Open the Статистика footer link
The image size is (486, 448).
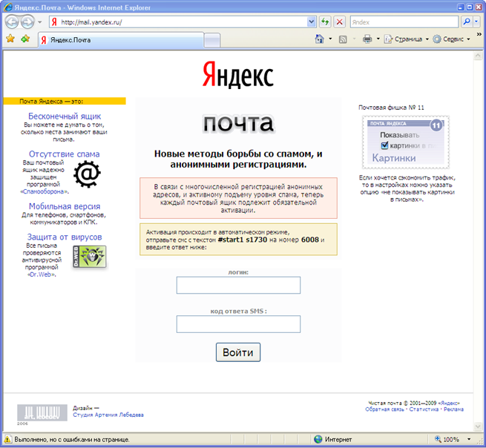pos(424,409)
